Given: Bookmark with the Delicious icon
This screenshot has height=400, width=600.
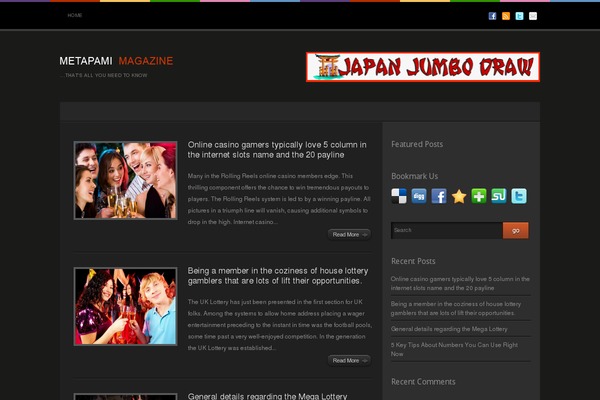Looking at the screenshot, I should 399,196.
